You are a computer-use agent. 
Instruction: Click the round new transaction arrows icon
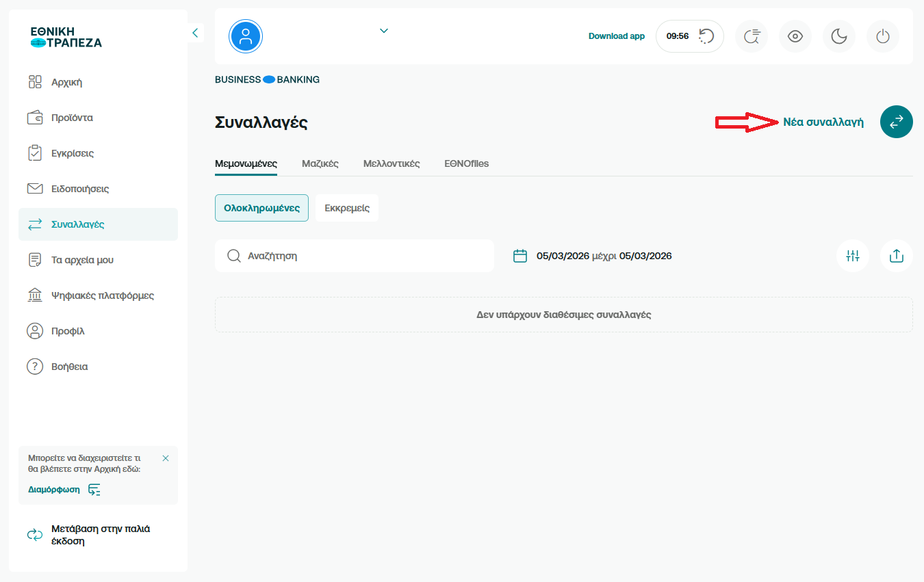click(x=896, y=122)
